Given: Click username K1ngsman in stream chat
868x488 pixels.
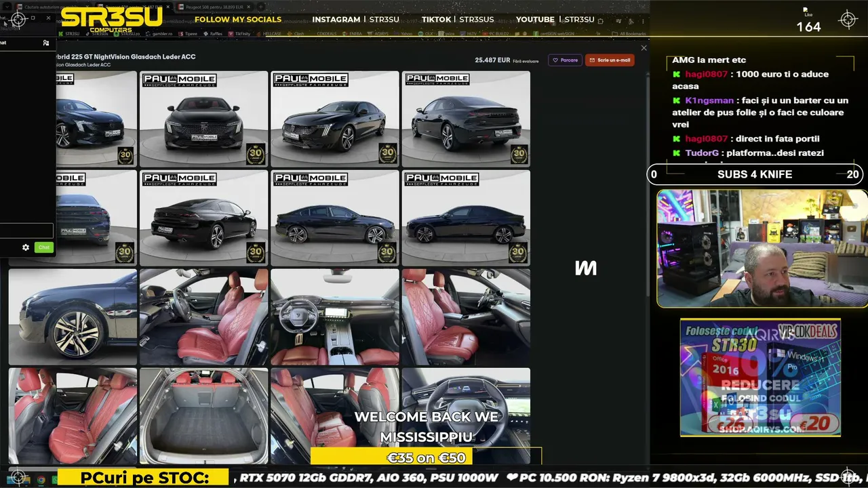Looking at the screenshot, I should coord(709,100).
